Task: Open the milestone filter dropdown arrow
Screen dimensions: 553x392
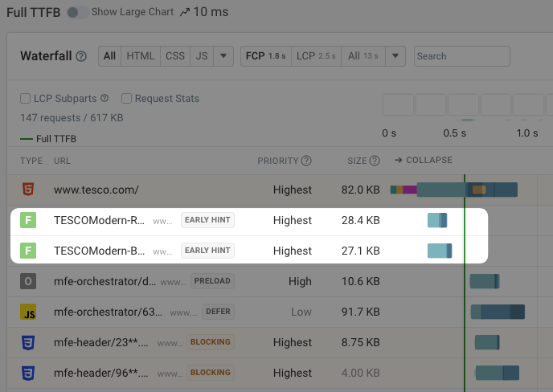Action: click(395, 56)
